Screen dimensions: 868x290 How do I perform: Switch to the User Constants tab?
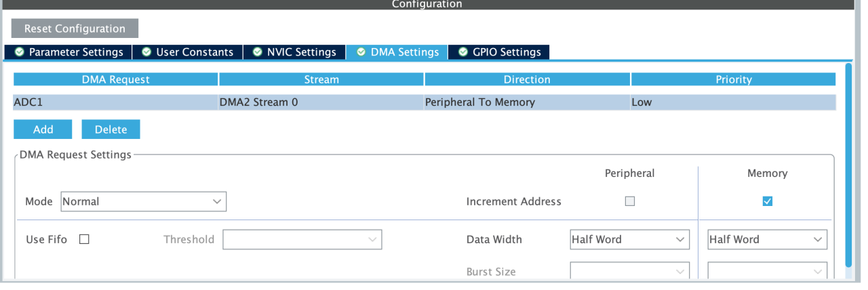coord(187,52)
